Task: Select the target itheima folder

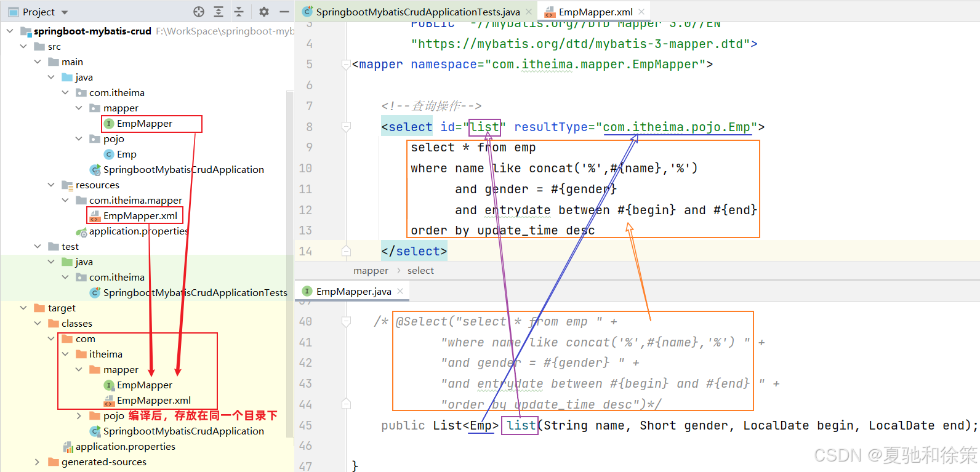Action: (105, 354)
